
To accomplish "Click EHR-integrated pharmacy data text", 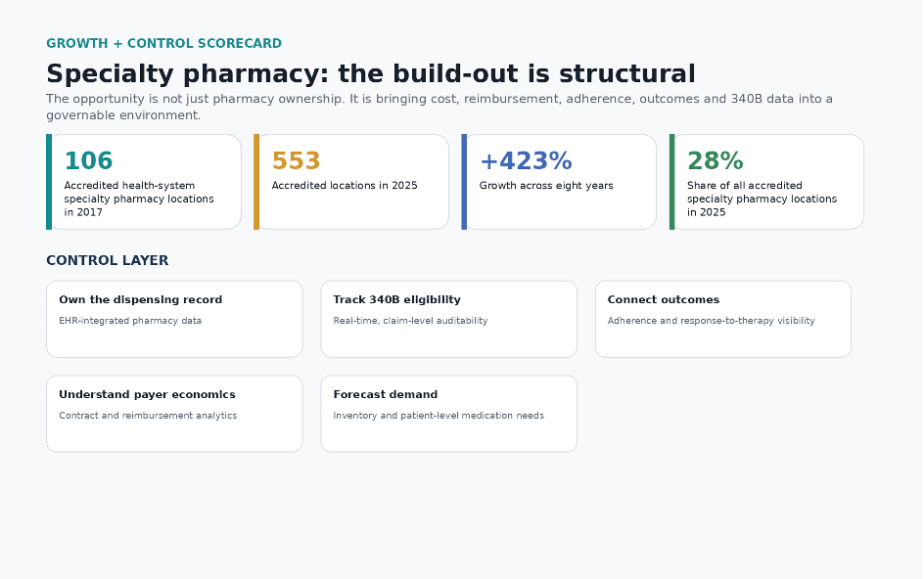I will click(130, 321).
